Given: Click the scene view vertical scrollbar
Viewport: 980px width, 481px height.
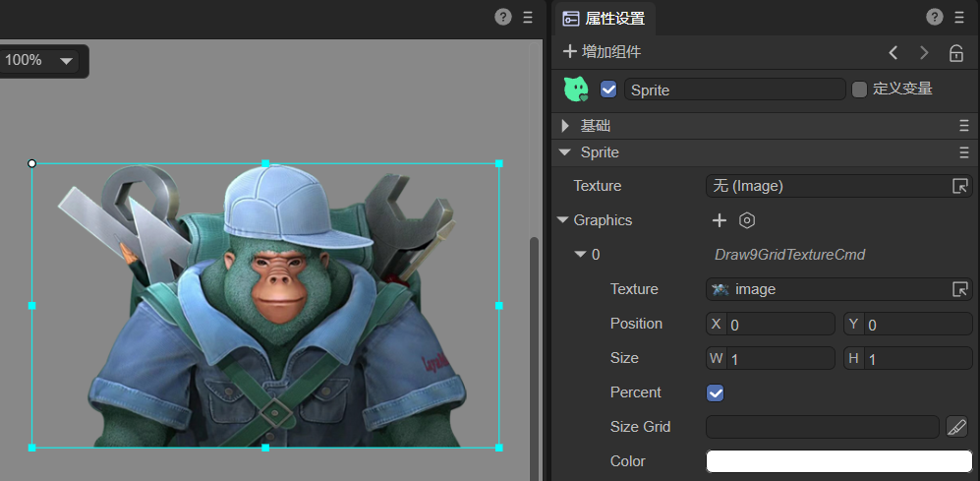Looking at the screenshot, I should pos(535,360).
